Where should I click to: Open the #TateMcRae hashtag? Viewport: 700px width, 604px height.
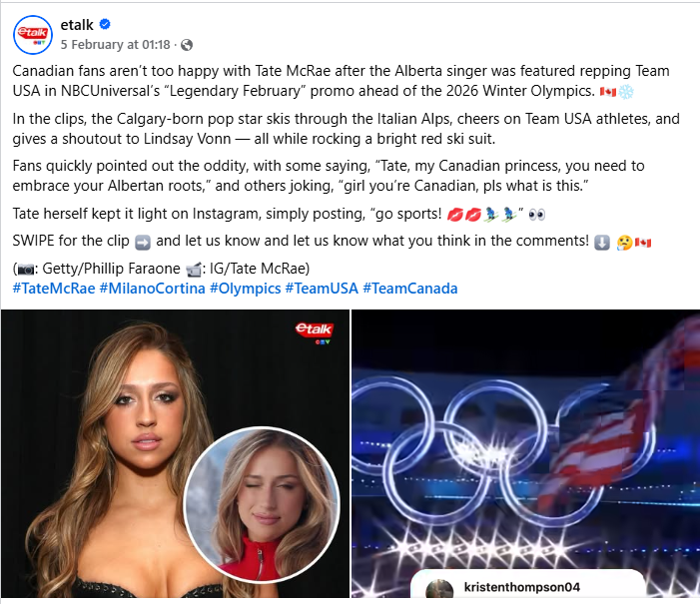click(54, 289)
